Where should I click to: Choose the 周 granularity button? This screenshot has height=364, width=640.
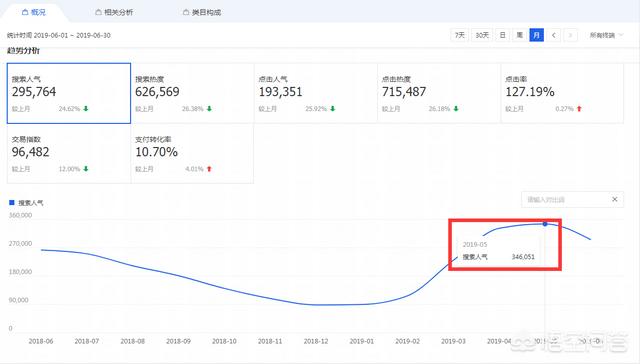pos(520,35)
